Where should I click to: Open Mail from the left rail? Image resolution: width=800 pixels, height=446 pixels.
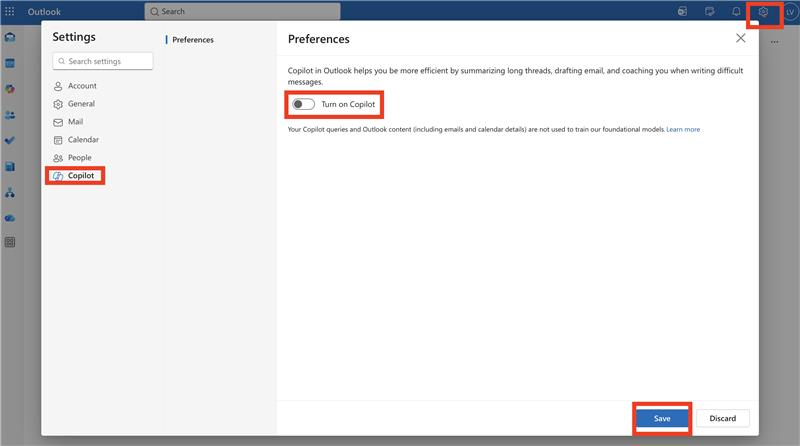pos(10,37)
